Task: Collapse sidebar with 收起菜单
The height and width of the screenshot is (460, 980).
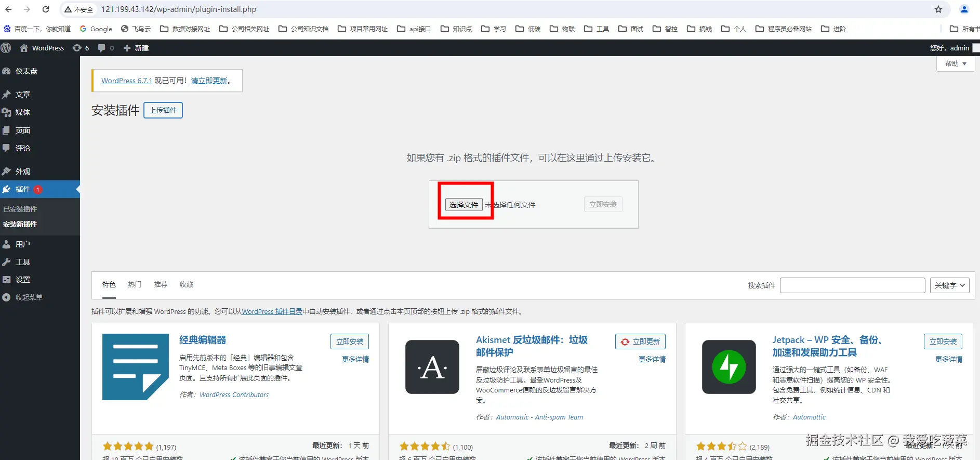Action: 40,297
